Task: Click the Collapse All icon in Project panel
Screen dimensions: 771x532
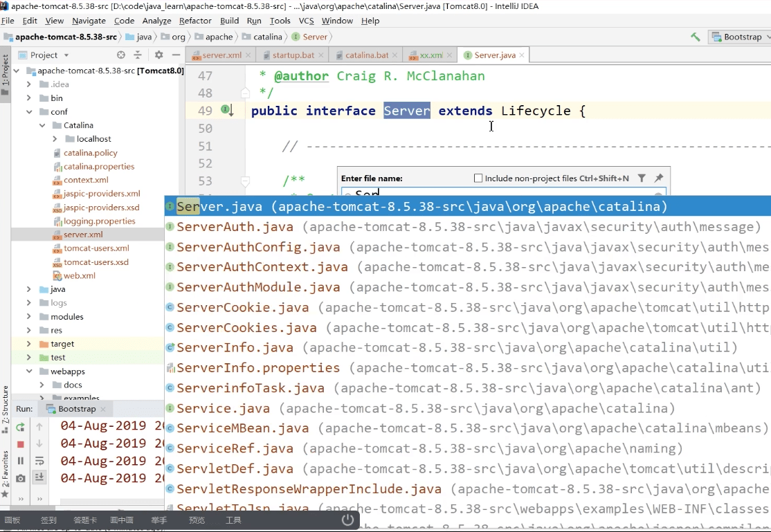Action: [138, 55]
